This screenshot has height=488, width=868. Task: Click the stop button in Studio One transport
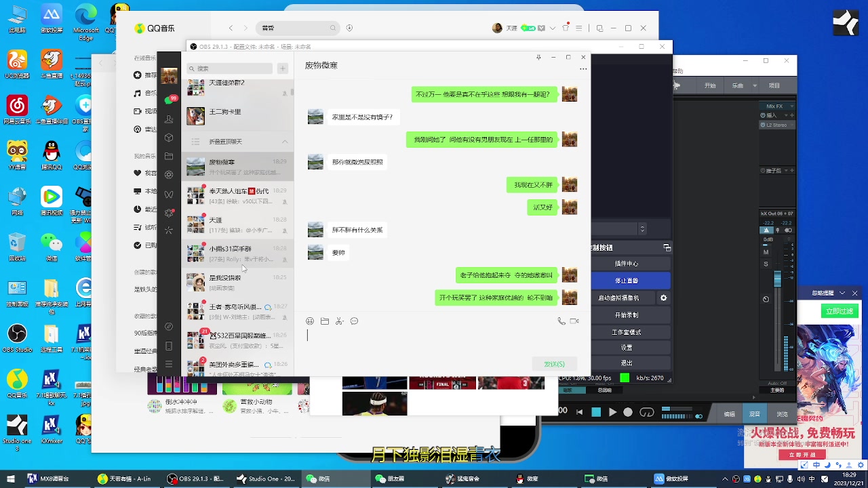pyautogui.click(x=596, y=412)
